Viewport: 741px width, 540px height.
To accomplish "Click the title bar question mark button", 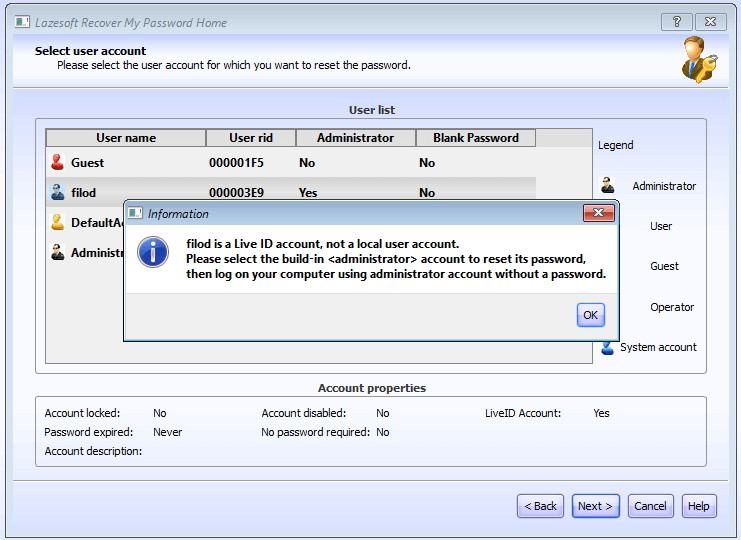I will coord(677,21).
